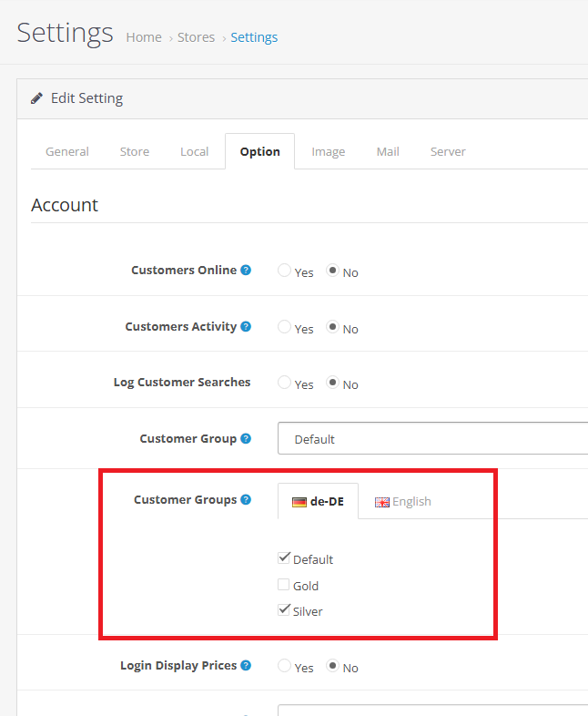The image size is (588, 716).
Task: Click the German flag icon
Action: 299,502
